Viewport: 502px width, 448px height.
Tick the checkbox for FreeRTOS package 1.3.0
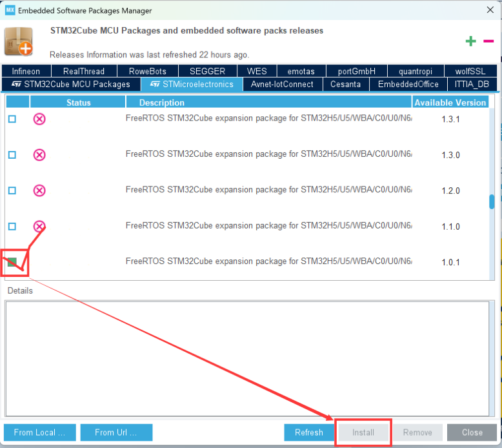(12, 155)
